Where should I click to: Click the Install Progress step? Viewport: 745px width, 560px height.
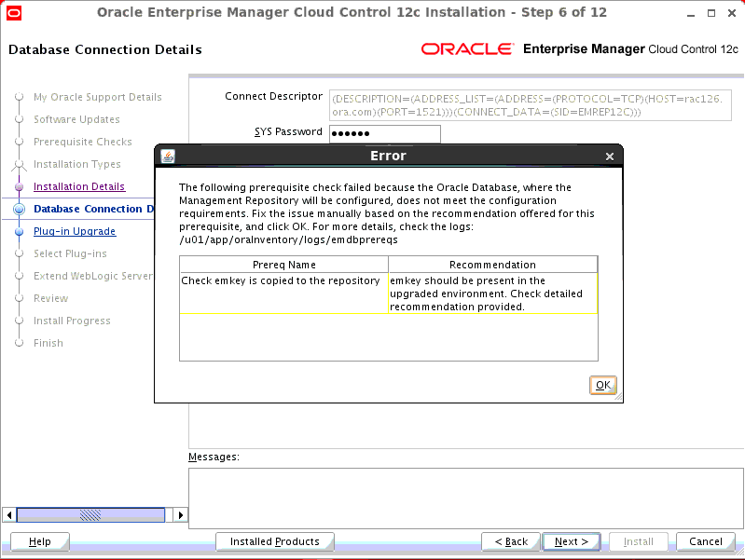72,321
